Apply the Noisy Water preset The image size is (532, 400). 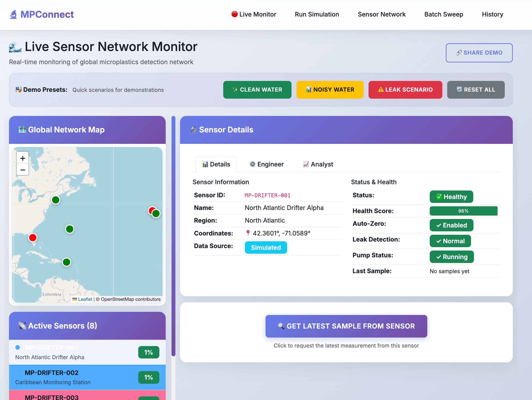(x=330, y=90)
